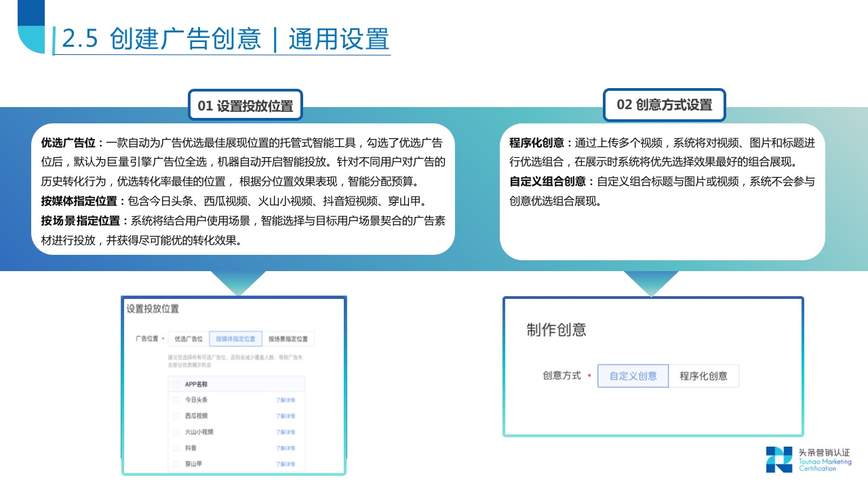Click the bold term 按媒体指定位置 in description
This screenshot has width=868, height=488.
pyautogui.click(x=80, y=201)
